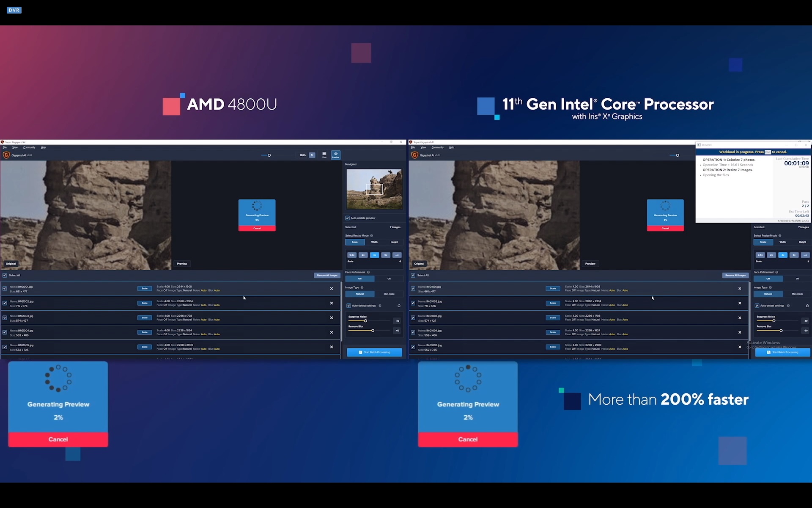Open the File menu in the Intel-side window
Screen dimensions: 812x508
coord(413,147)
